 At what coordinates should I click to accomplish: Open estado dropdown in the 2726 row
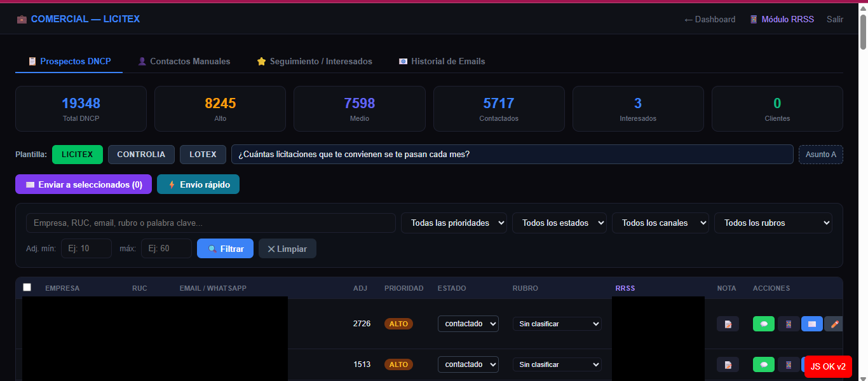pos(468,324)
